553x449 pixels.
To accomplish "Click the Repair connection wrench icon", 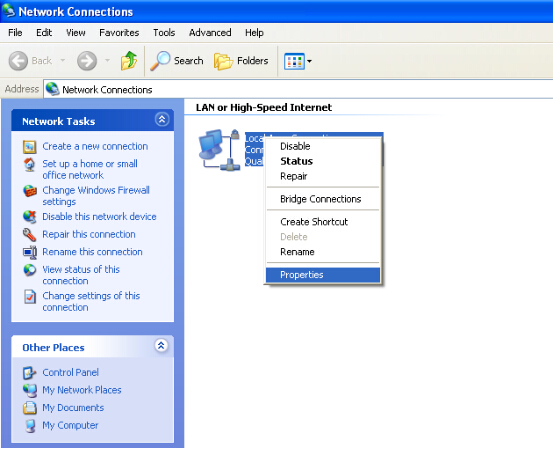I will pos(30,235).
